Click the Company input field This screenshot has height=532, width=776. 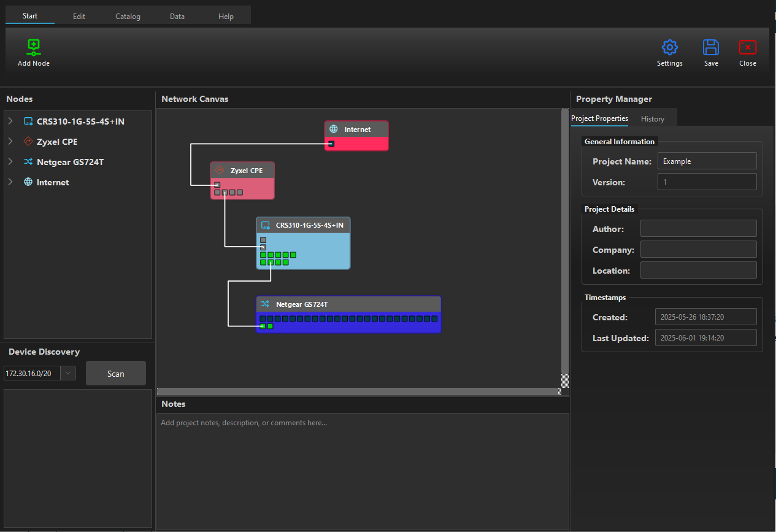tap(699, 250)
